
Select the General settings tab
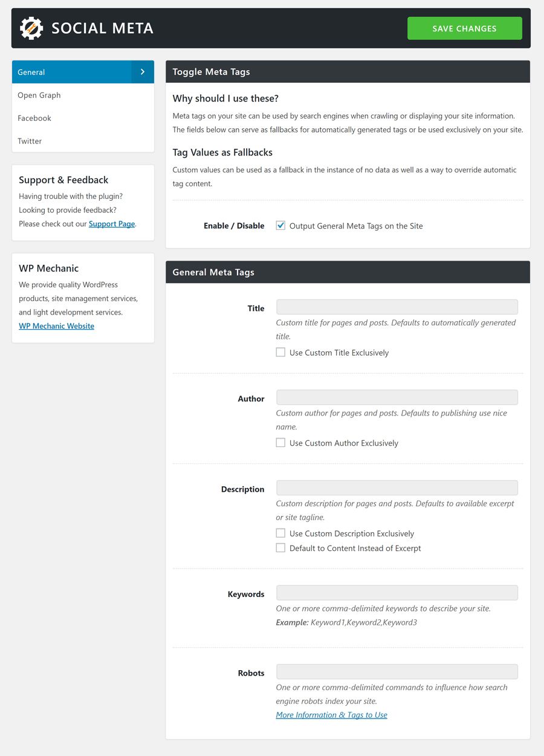[71, 72]
